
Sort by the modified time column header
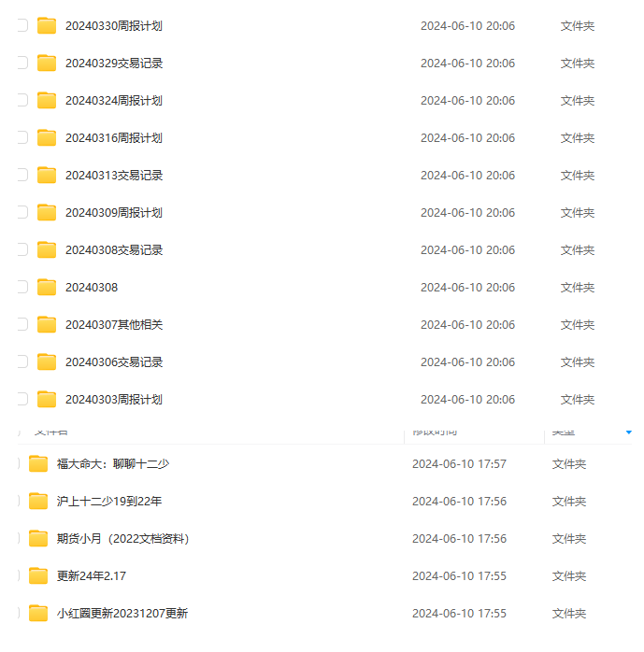435,432
